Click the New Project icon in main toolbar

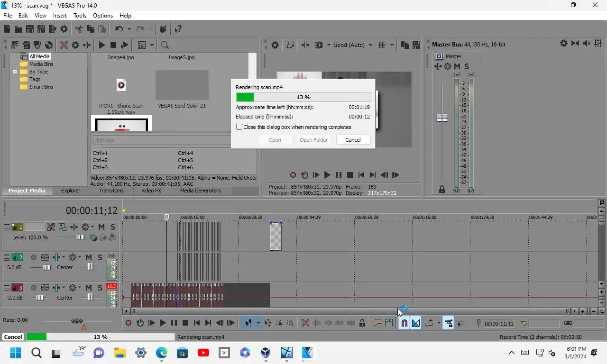click(x=7, y=29)
